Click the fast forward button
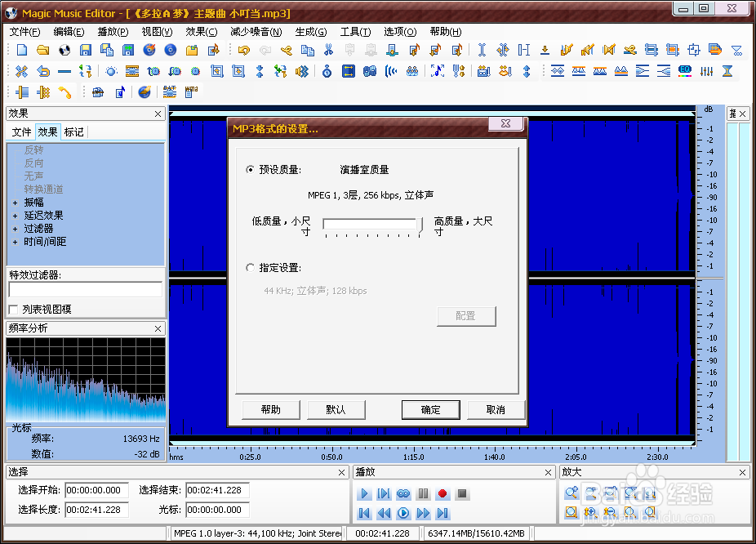756x544 pixels. pos(423,513)
